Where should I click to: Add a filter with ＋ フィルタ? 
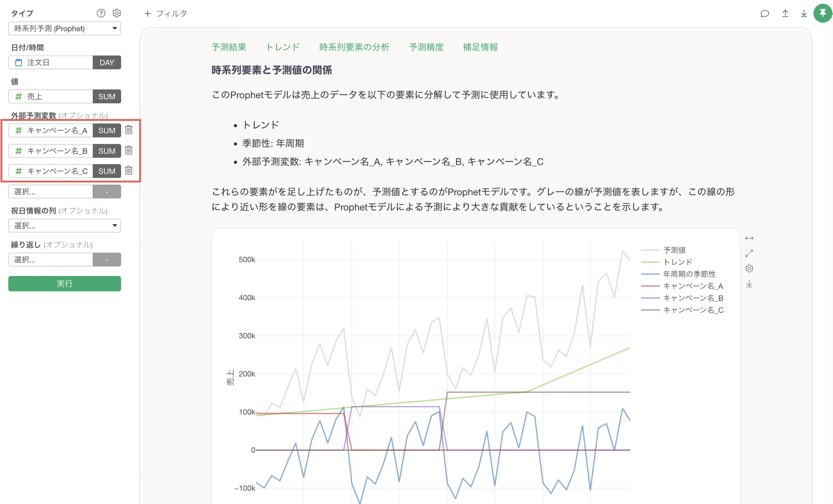(166, 14)
